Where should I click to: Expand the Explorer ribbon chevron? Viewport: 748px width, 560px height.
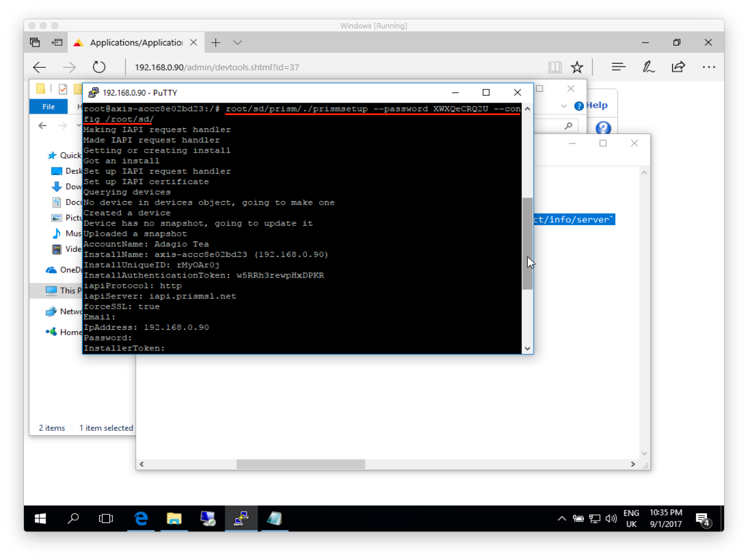tap(564, 106)
